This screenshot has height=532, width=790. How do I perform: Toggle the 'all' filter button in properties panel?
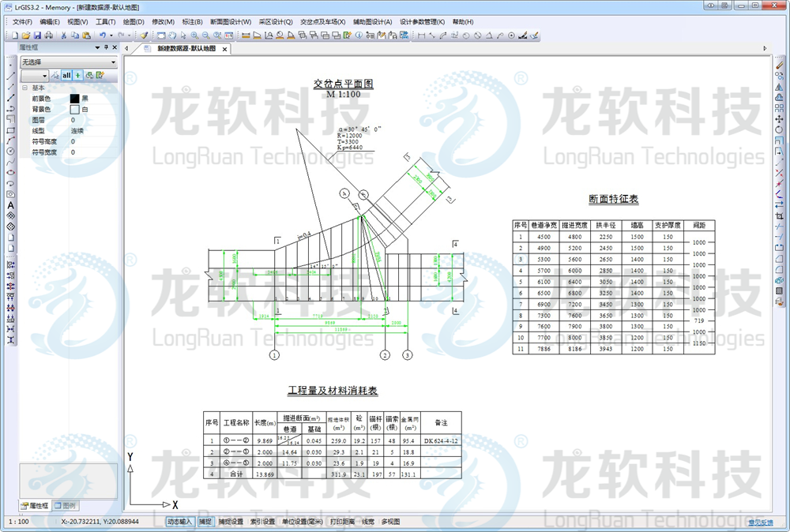(67, 75)
